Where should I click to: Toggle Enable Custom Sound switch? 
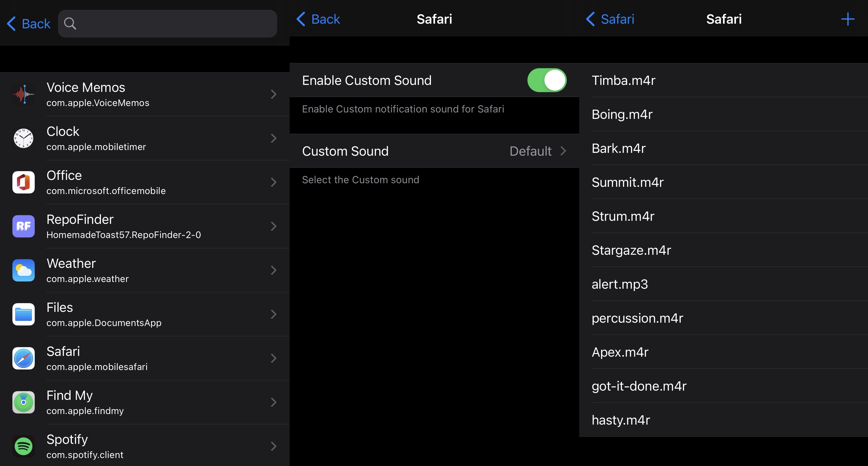coord(546,80)
